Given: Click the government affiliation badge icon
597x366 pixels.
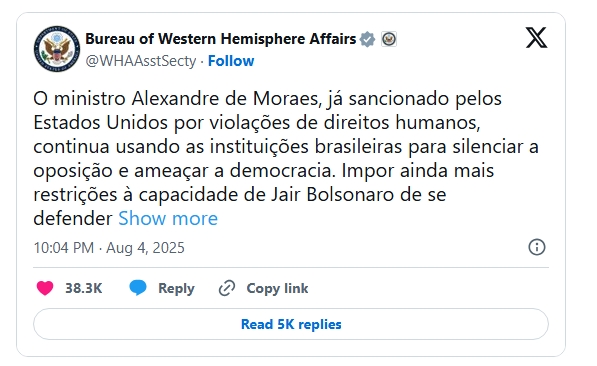Looking at the screenshot, I should pyautogui.click(x=389, y=39).
